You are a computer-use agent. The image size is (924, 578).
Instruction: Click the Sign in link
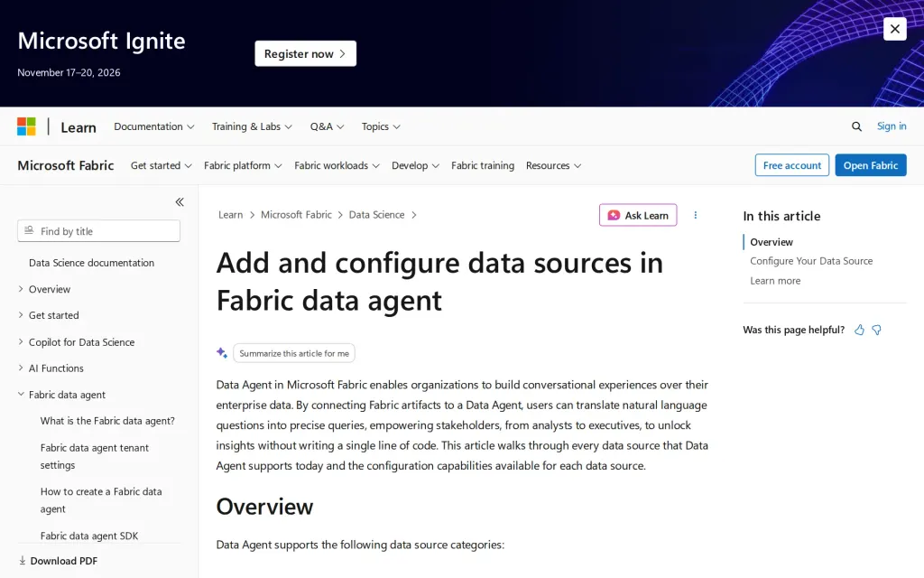pyautogui.click(x=891, y=126)
